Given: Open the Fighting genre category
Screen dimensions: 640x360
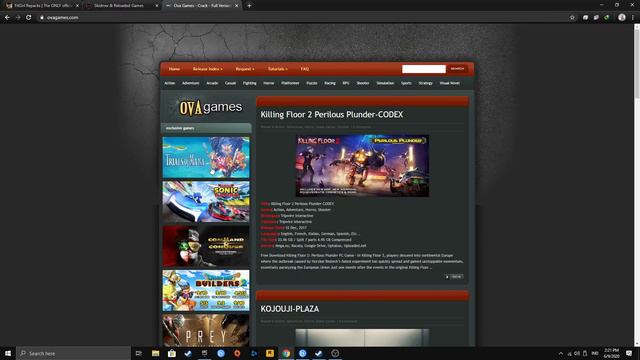Looking at the screenshot, I should [x=249, y=83].
